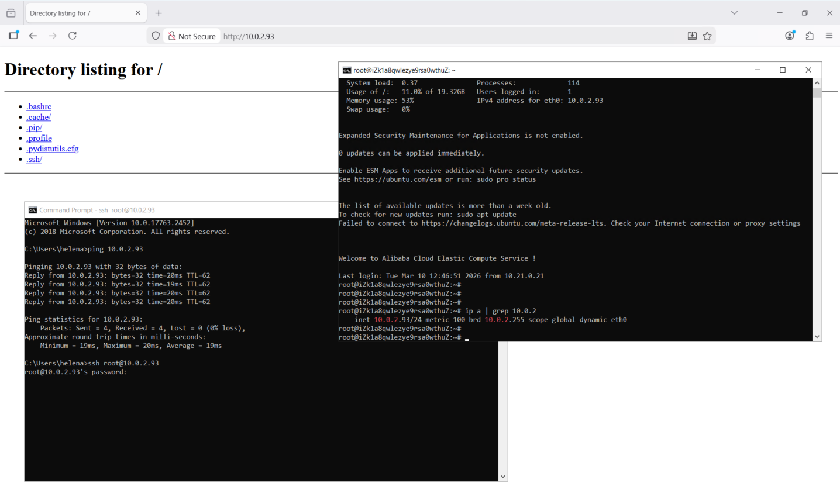The image size is (840, 504).
Task: Open the .pydistutils.cfg link
Action: (52, 149)
